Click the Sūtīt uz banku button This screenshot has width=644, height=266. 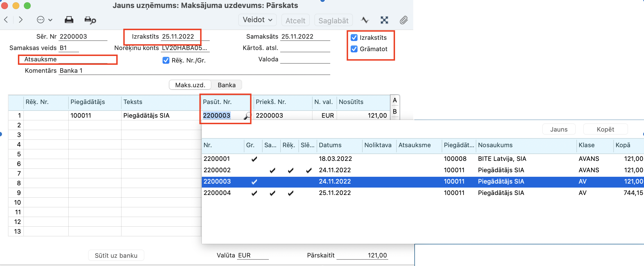(x=116, y=255)
